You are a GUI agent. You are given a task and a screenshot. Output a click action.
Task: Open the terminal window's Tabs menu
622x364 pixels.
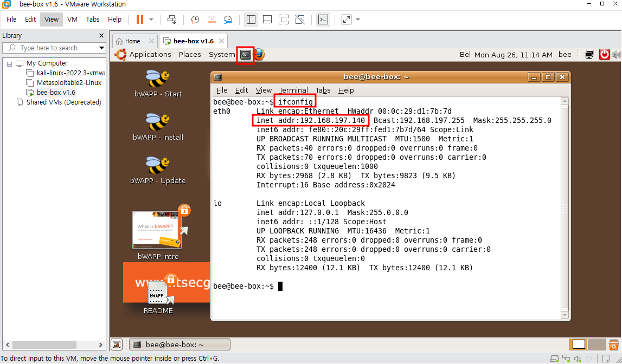point(323,90)
